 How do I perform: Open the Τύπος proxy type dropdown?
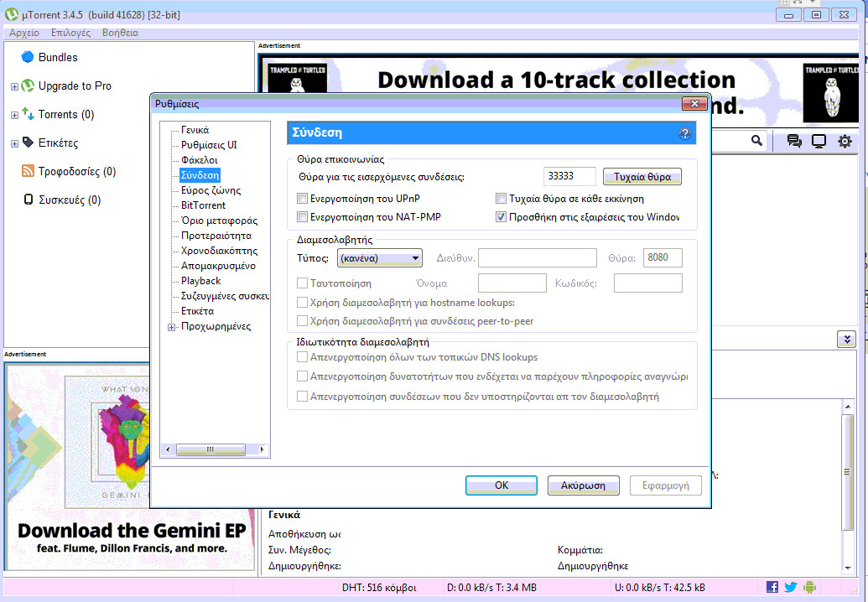coord(380,258)
